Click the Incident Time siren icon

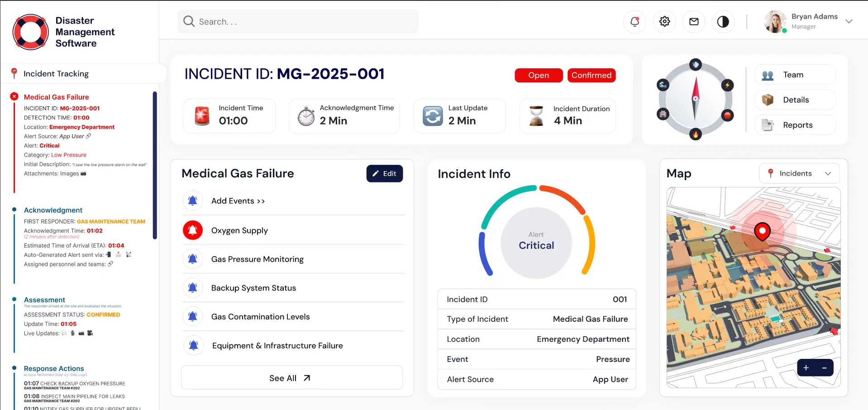pyautogui.click(x=202, y=116)
